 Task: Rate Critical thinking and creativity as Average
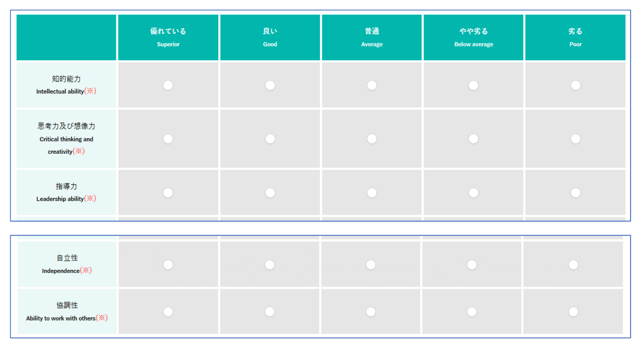pos(372,139)
